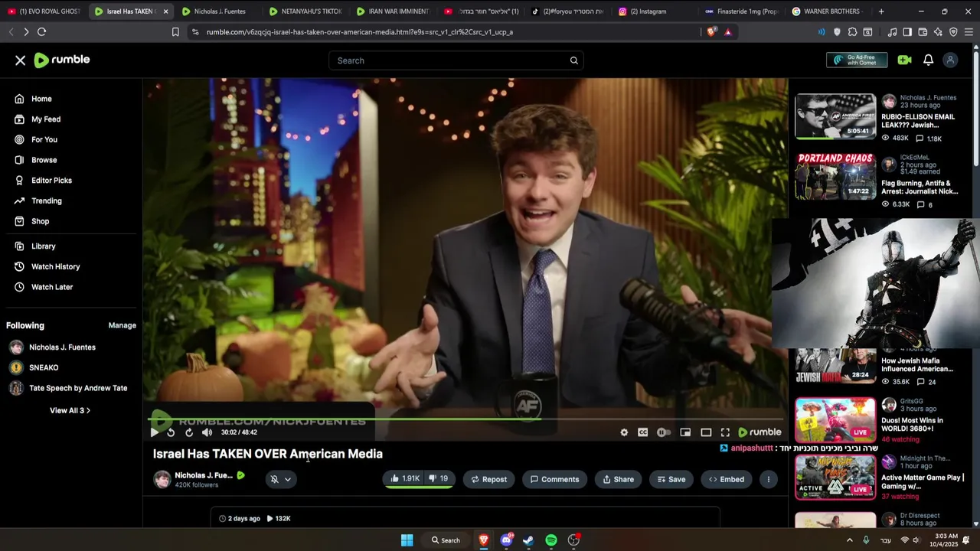Like the video (1.91K)
This screenshot has height=551, width=980.
[x=404, y=479]
